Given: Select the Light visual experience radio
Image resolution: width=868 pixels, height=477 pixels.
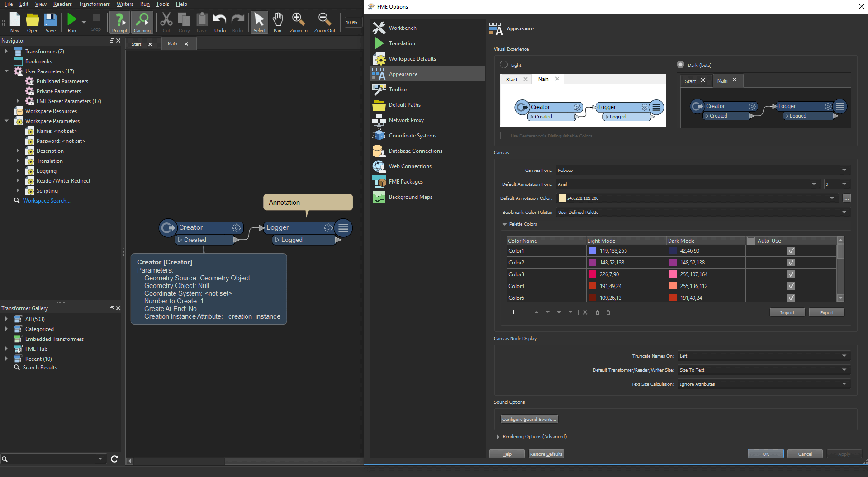Looking at the screenshot, I should tap(504, 65).
